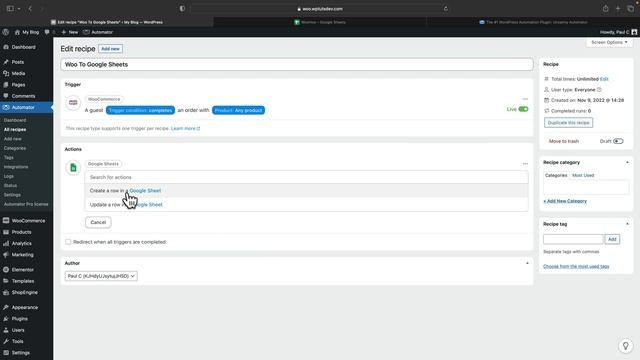Viewport: 640px width, 360px height.
Task: Open the Templates menu
Action: point(23,281)
